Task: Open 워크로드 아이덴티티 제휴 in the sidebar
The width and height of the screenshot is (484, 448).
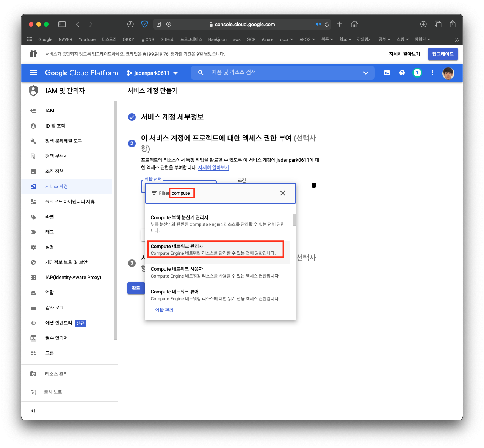Action: pos(67,202)
